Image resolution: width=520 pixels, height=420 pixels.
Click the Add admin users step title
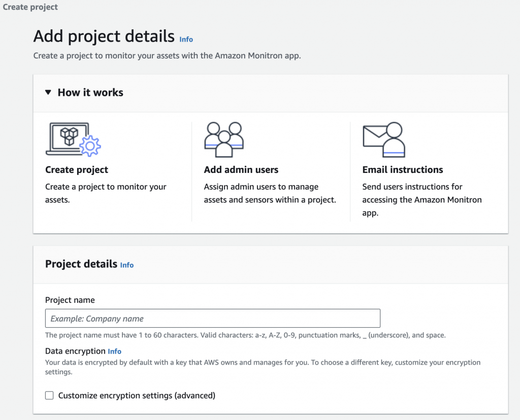241,170
